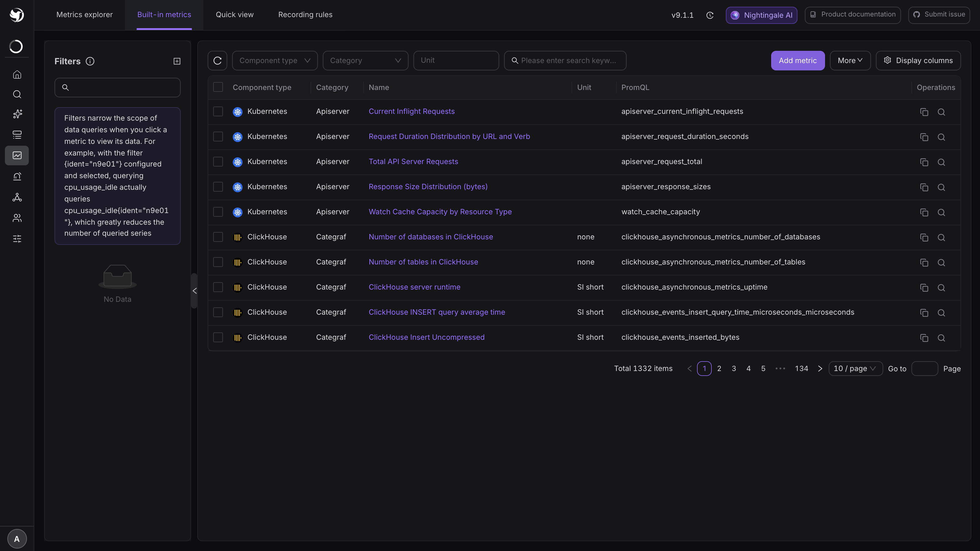
Task: Go to next page with right chevron
Action: [820, 369]
